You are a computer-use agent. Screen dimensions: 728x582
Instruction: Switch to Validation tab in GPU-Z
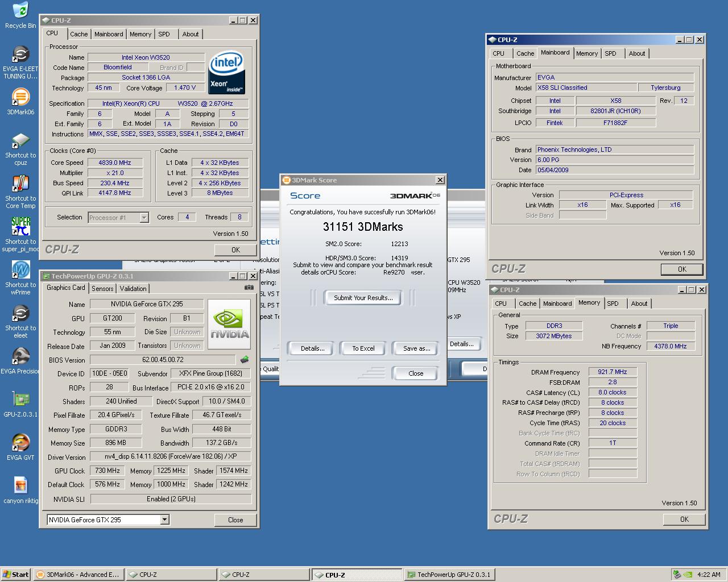[x=133, y=289]
